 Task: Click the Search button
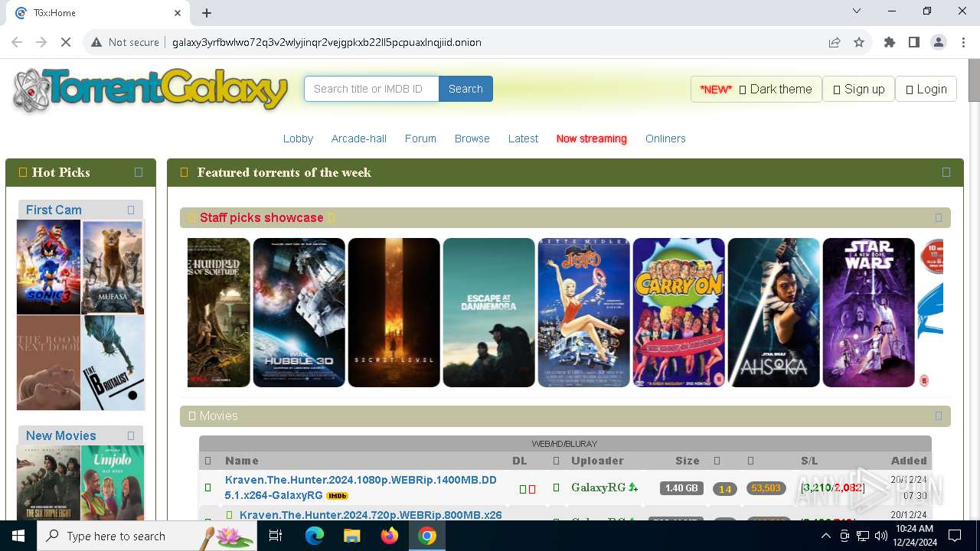point(465,89)
